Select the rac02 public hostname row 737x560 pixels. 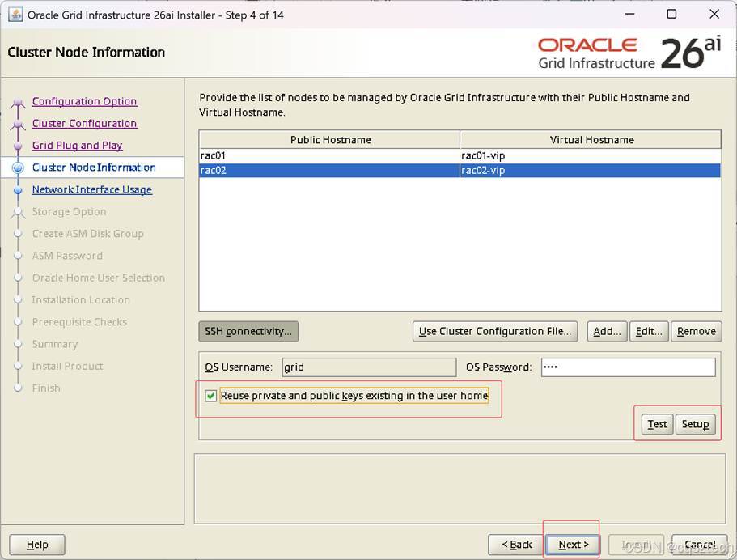point(329,170)
